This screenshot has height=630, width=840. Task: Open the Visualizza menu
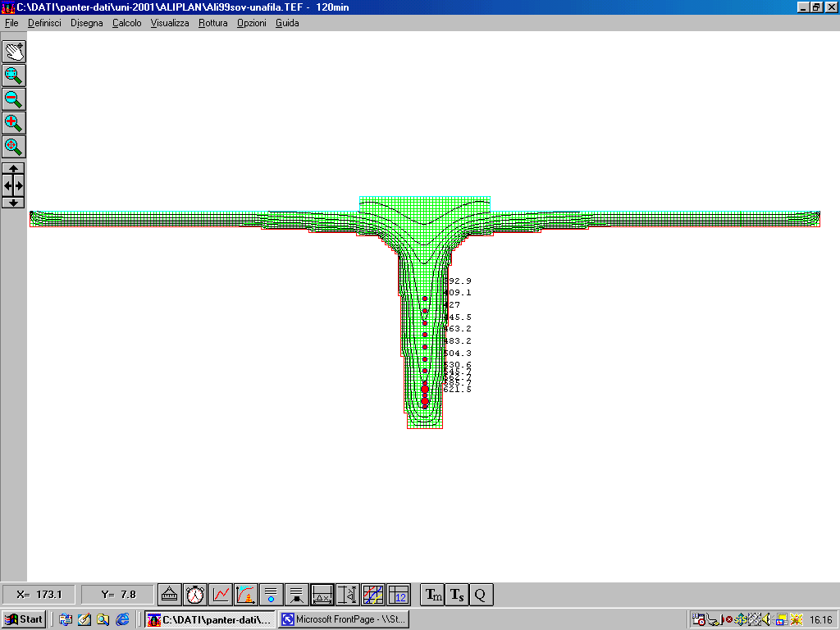click(169, 23)
